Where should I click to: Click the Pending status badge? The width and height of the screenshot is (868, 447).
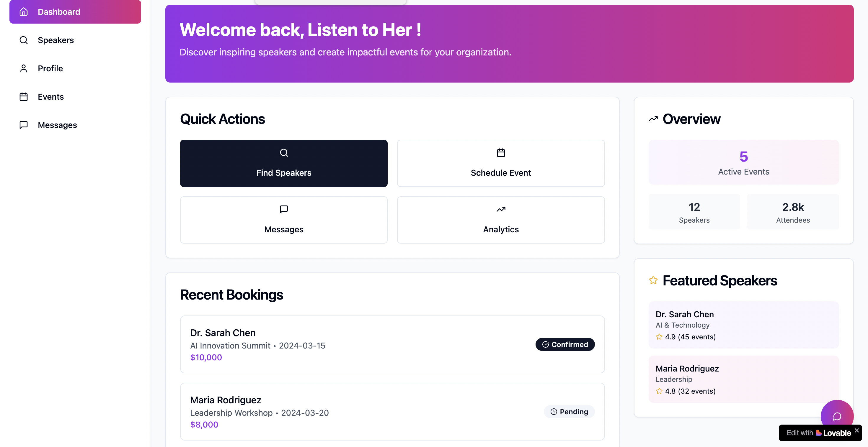569,412
